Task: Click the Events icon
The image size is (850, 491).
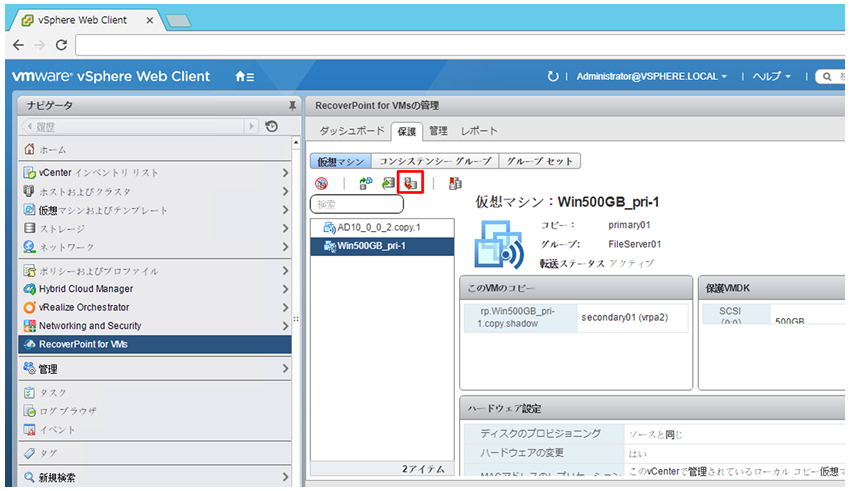Action: pyautogui.click(x=29, y=430)
